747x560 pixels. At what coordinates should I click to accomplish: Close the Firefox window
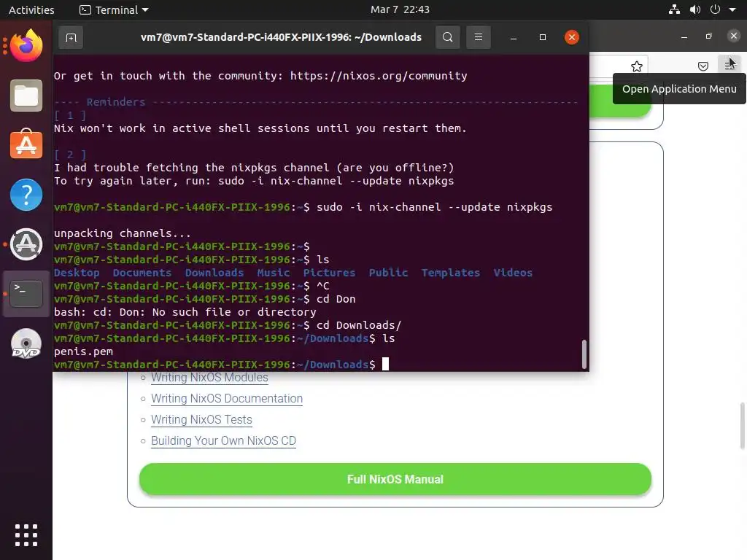pos(734,36)
